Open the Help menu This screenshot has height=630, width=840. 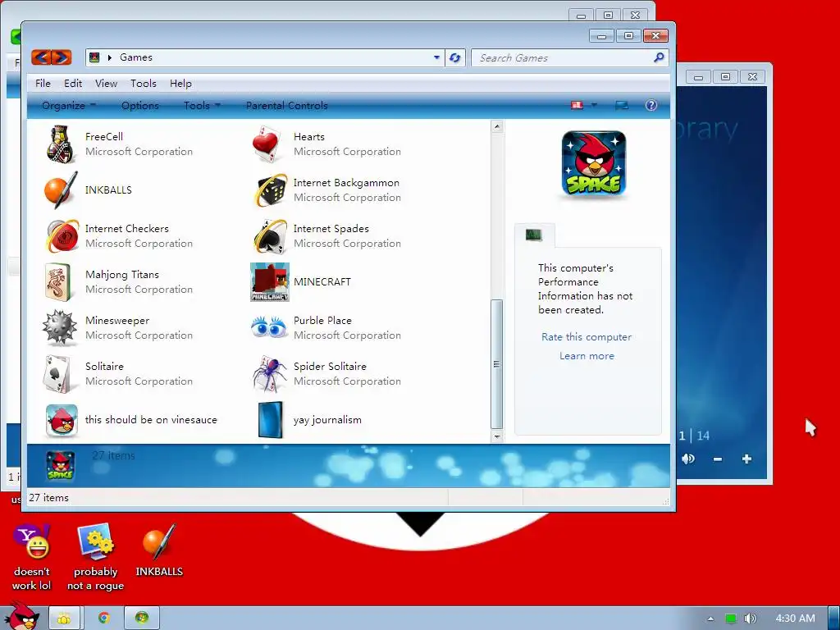[x=180, y=83]
